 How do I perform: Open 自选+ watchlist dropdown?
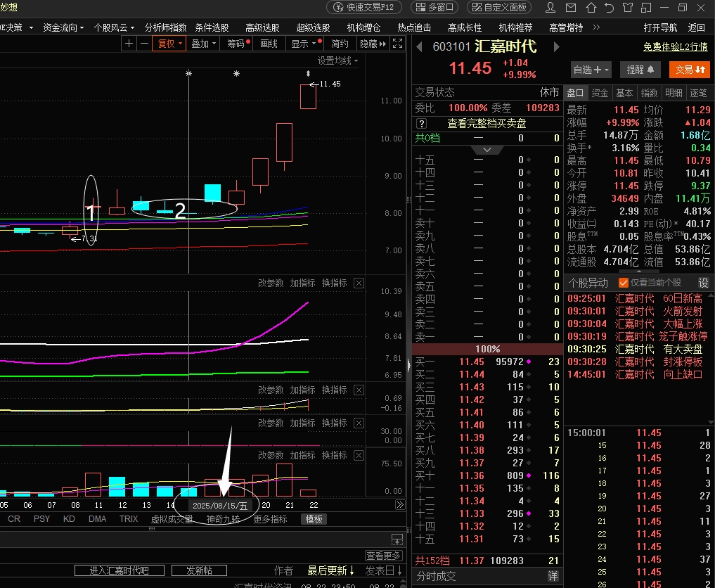click(x=591, y=70)
